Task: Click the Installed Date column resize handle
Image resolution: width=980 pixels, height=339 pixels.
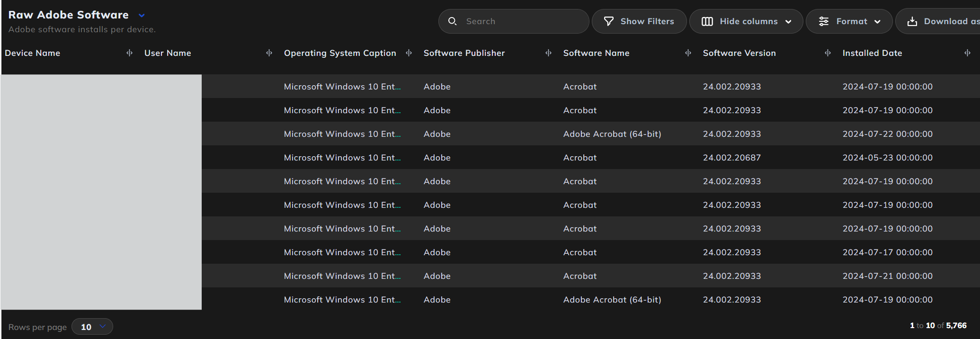Action: click(x=967, y=53)
